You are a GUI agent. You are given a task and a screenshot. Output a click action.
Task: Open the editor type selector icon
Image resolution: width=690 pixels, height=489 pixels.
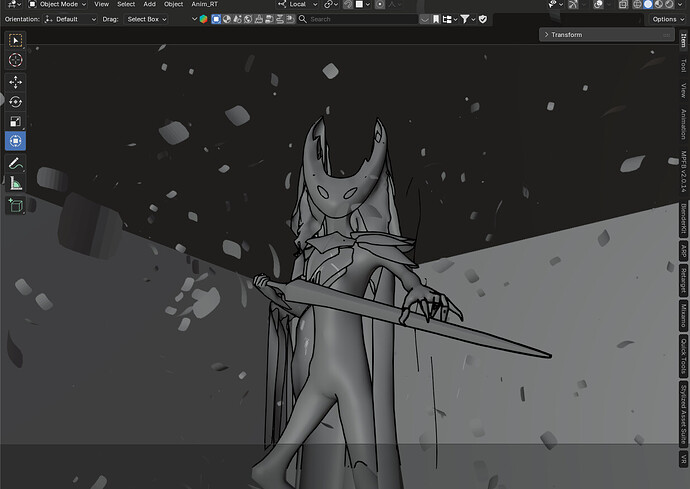point(14,4)
